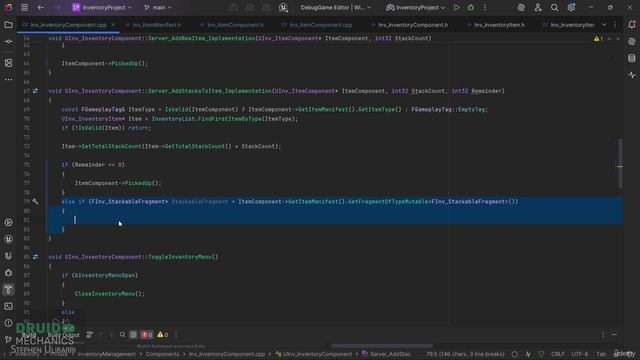Click InventoryManagement breadcrumb

tap(106, 354)
